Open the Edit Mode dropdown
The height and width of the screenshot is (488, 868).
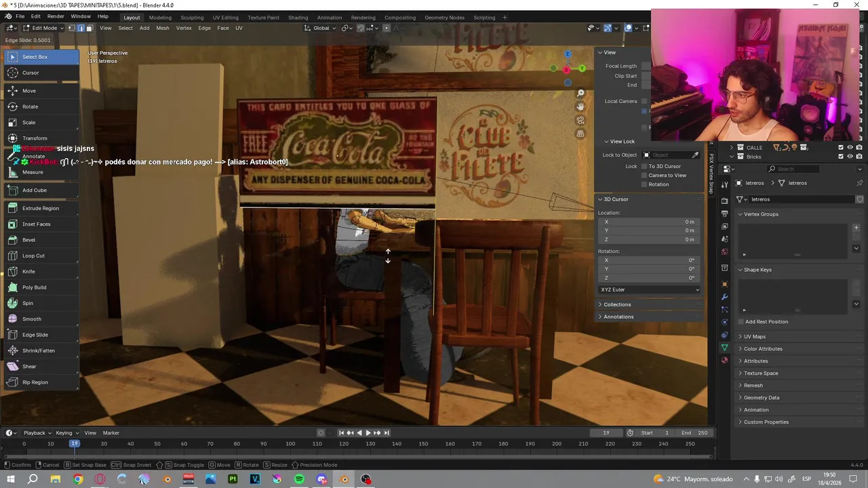point(44,28)
